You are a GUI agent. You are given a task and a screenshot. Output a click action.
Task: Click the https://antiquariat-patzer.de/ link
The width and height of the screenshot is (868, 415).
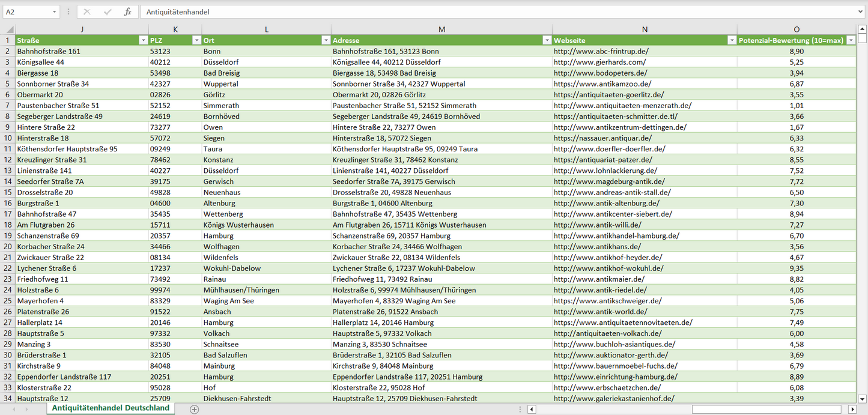pos(602,160)
